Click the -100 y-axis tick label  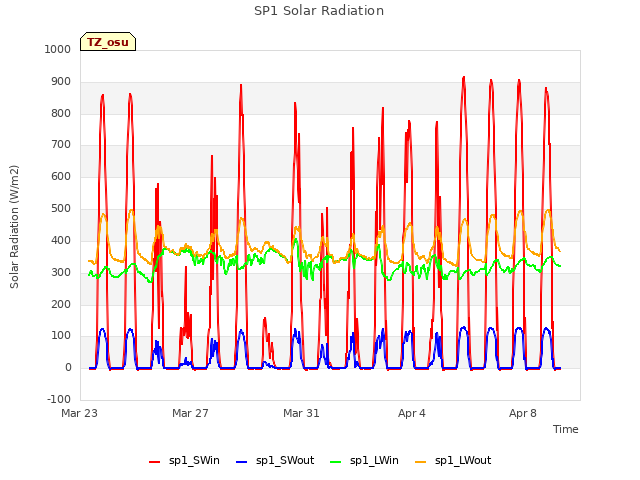(x=59, y=399)
